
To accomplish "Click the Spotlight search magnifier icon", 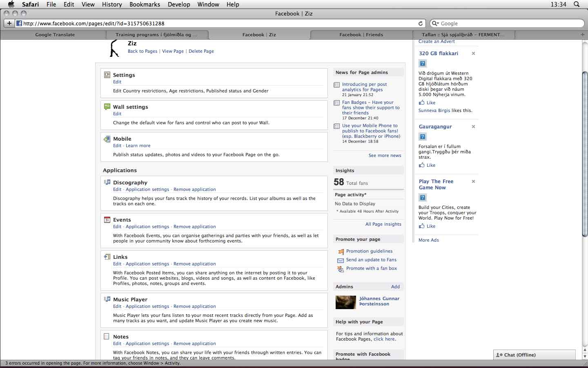I will point(577,4).
